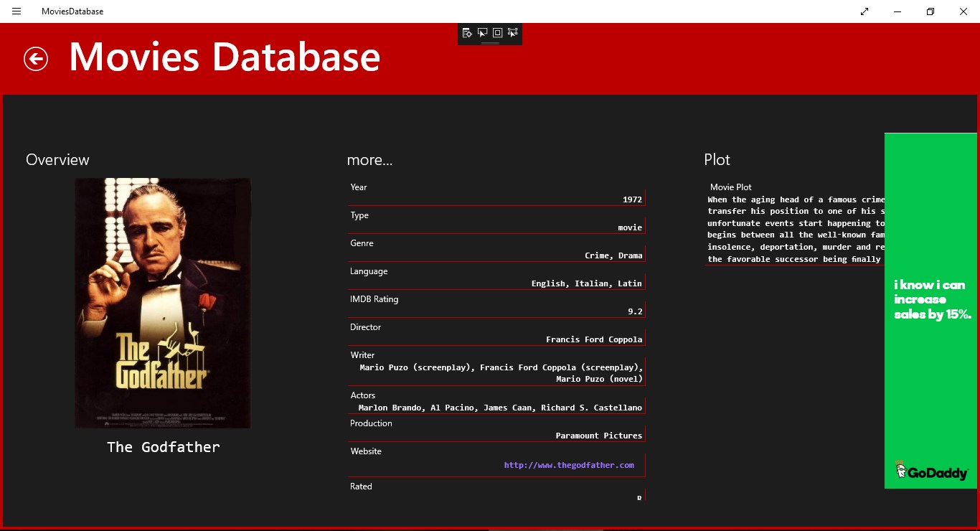The height and width of the screenshot is (531, 980).
Task: Restore down the MoviesDatabase window
Action: point(930,11)
